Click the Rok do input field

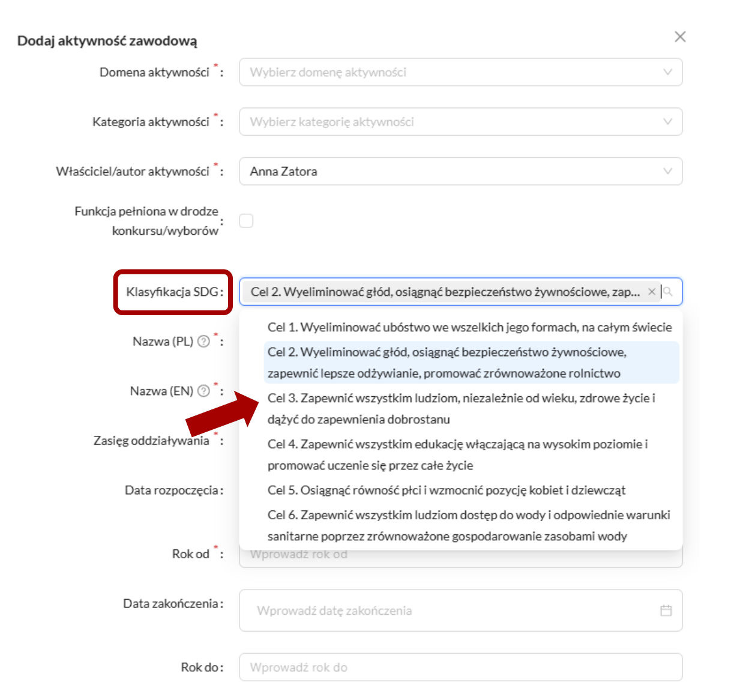click(x=460, y=667)
